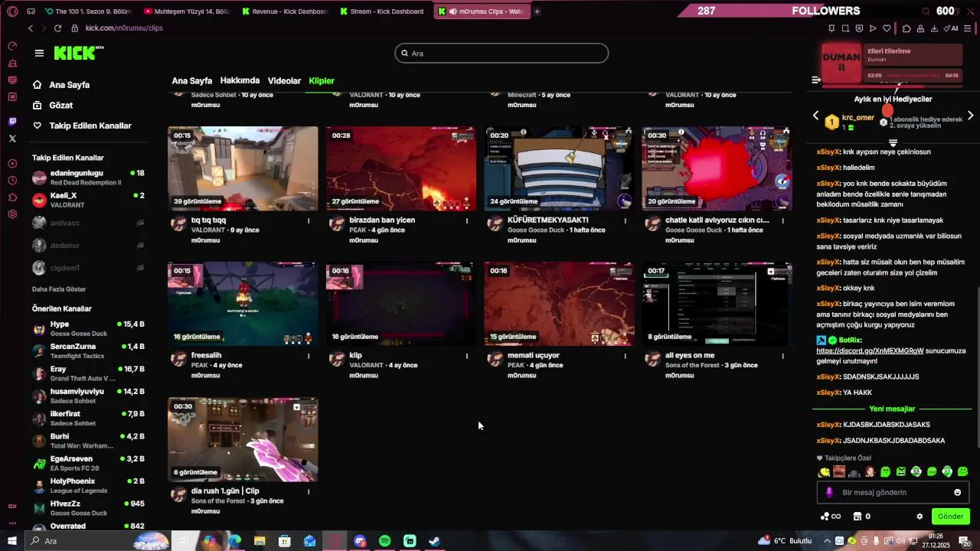
Task: Show previous top gifter with left arrow
Action: click(x=815, y=116)
